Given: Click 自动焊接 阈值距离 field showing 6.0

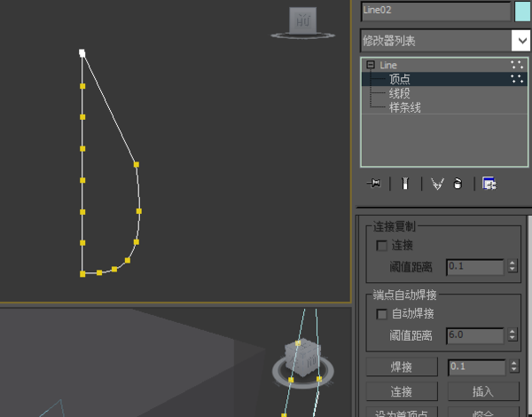Looking at the screenshot, I should pos(474,335).
